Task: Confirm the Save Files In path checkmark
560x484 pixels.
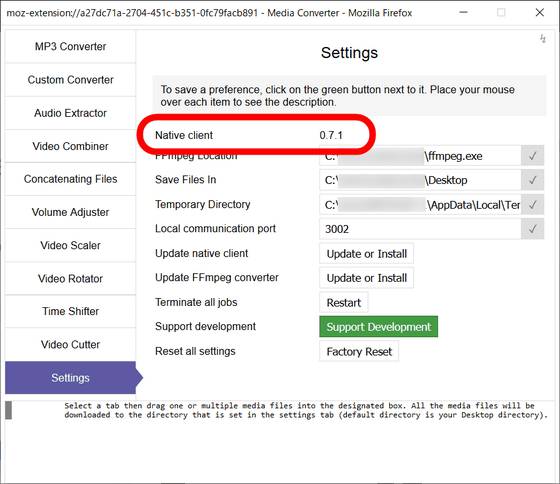Action: pos(532,180)
